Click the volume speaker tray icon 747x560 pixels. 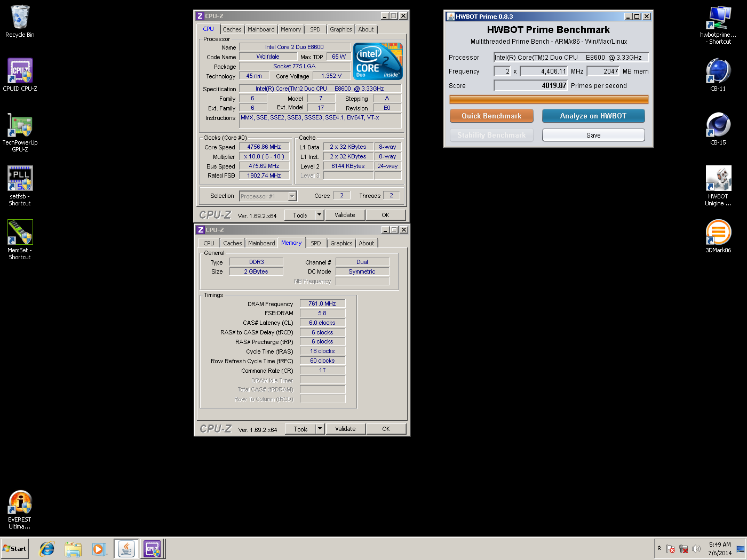696,549
